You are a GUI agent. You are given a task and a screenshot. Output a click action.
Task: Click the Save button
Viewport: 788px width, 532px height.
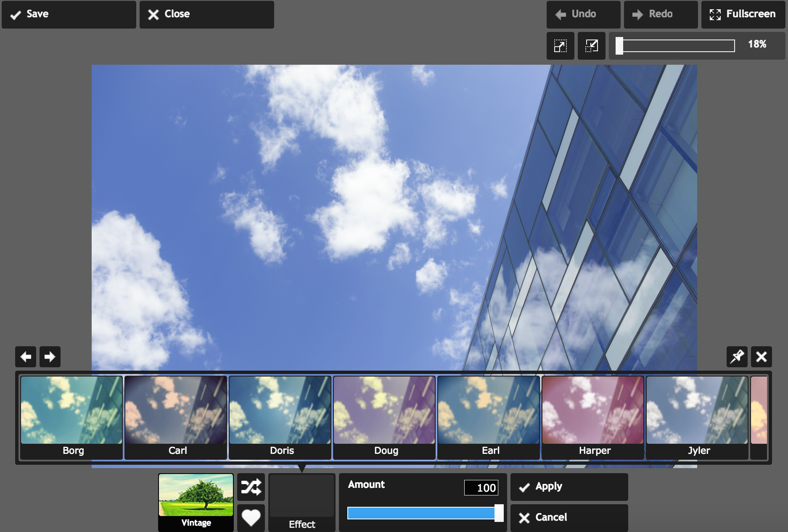point(69,14)
